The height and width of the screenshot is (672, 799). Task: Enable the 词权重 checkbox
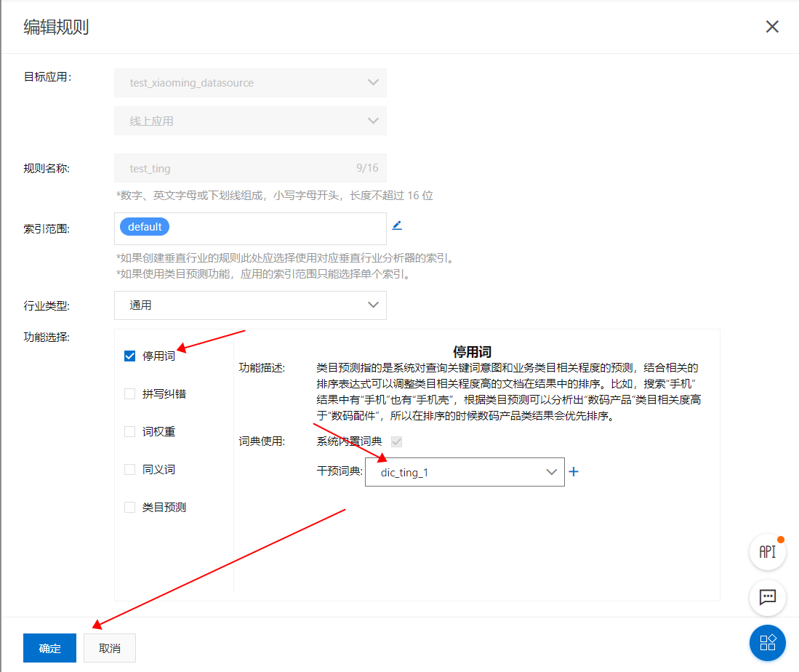(x=130, y=431)
